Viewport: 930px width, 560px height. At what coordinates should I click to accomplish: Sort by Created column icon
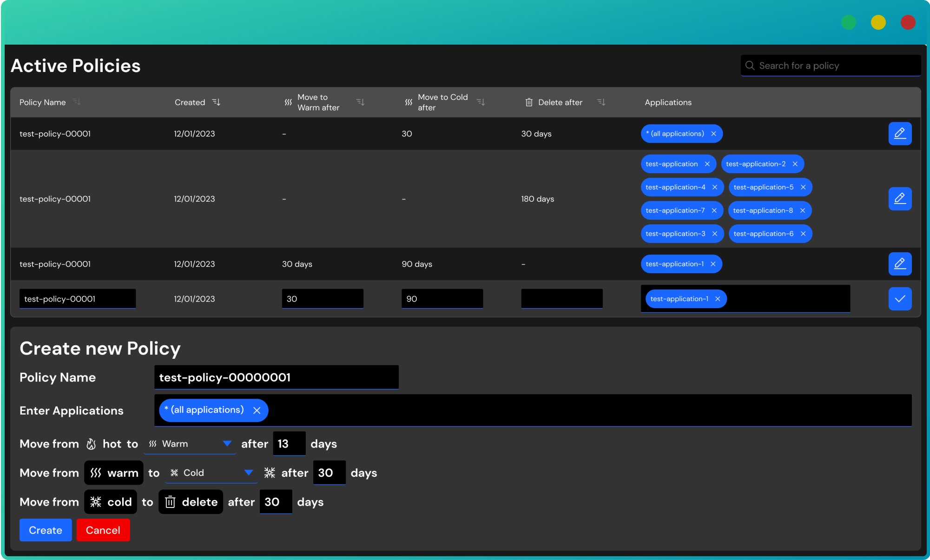(x=216, y=102)
